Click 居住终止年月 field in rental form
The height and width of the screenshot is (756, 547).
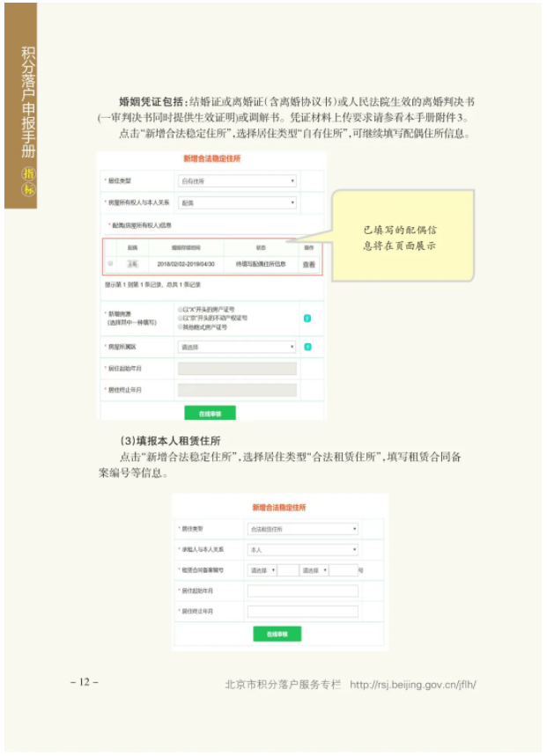pyautogui.click(x=303, y=612)
